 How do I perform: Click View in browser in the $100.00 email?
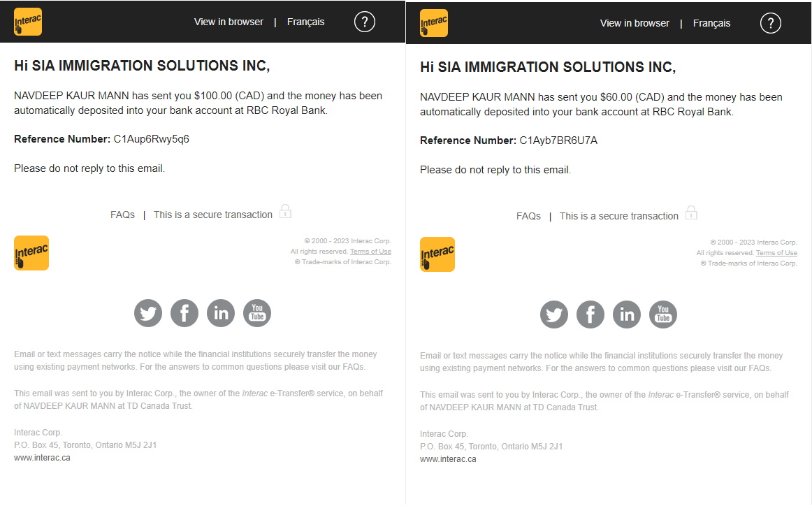tap(229, 22)
